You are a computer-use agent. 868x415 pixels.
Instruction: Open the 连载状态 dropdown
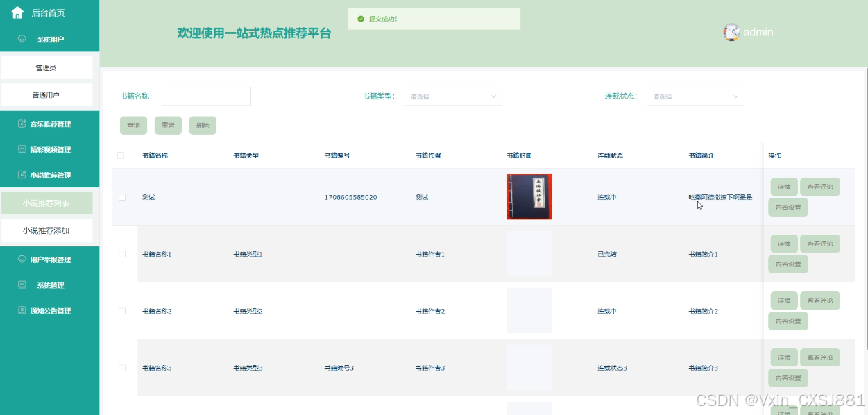point(695,96)
